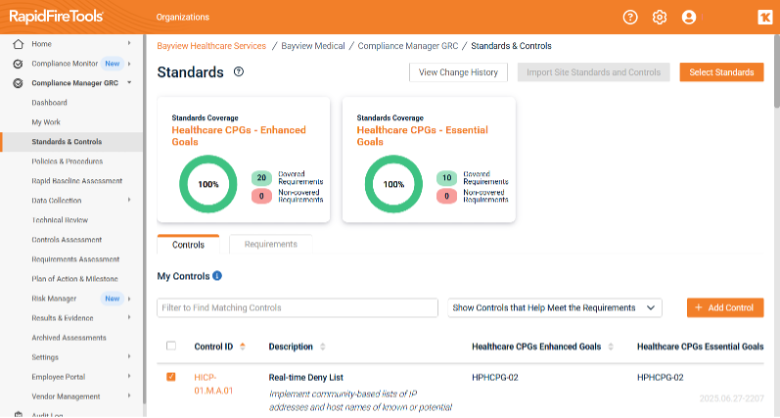Screen dimensions: 780x418
Task: Sort Healthcare CPGs Enhanced Goals column arrows
Action: click(611, 346)
